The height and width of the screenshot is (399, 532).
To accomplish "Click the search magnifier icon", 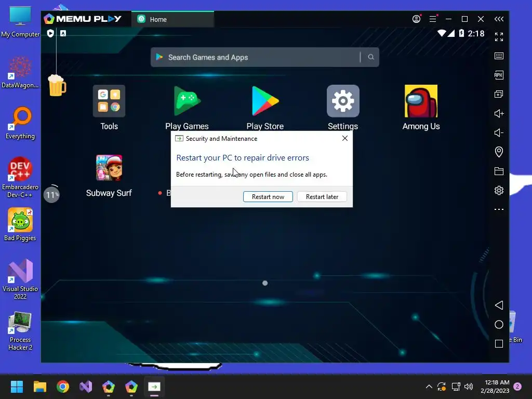I will pos(371,57).
